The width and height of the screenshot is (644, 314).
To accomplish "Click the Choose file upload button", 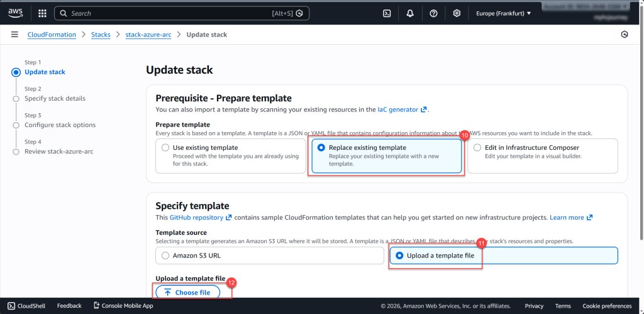I will (187, 293).
